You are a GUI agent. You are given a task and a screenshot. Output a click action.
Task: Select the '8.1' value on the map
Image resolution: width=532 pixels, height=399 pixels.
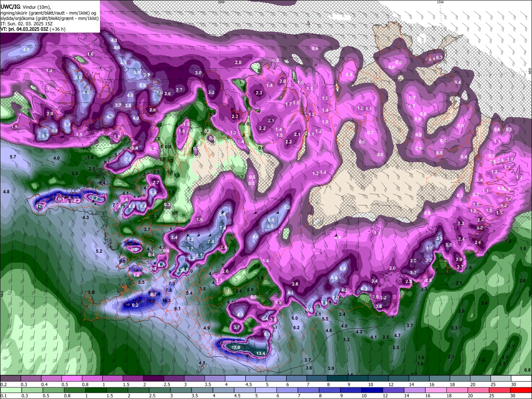[199, 255]
